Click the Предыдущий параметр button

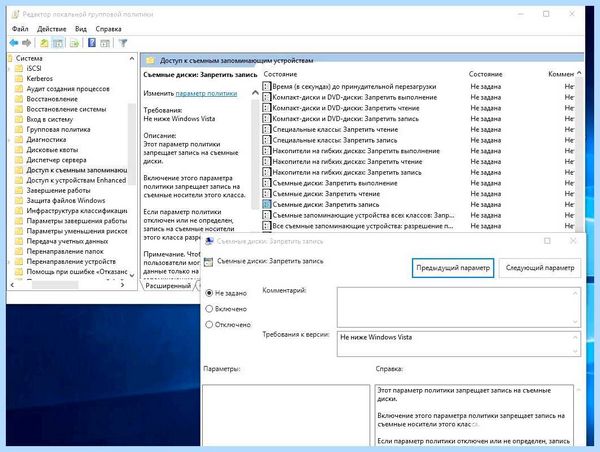[x=453, y=268]
